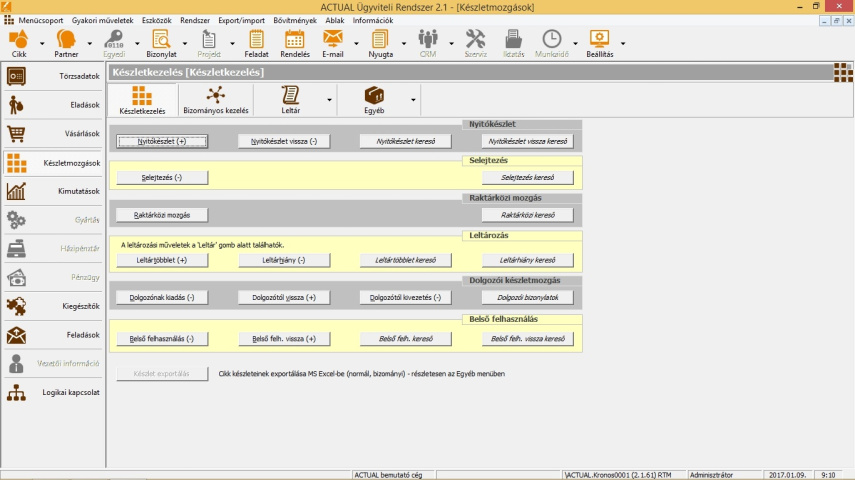Click the Partner toolbar icon
The width and height of the screenshot is (855, 480).
pyautogui.click(x=66, y=40)
